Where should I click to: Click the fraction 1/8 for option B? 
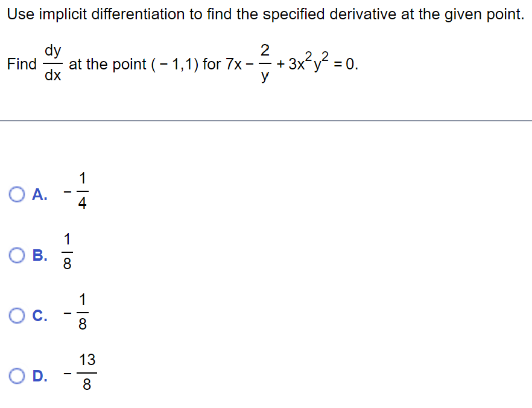[x=68, y=250]
